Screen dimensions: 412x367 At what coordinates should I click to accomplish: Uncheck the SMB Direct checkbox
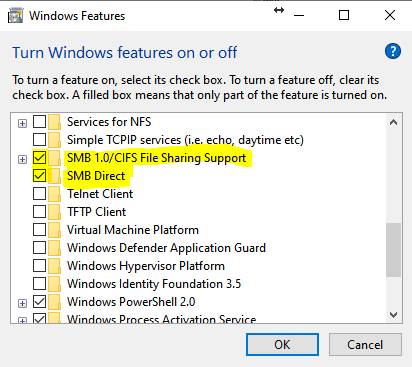pos(39,175)
